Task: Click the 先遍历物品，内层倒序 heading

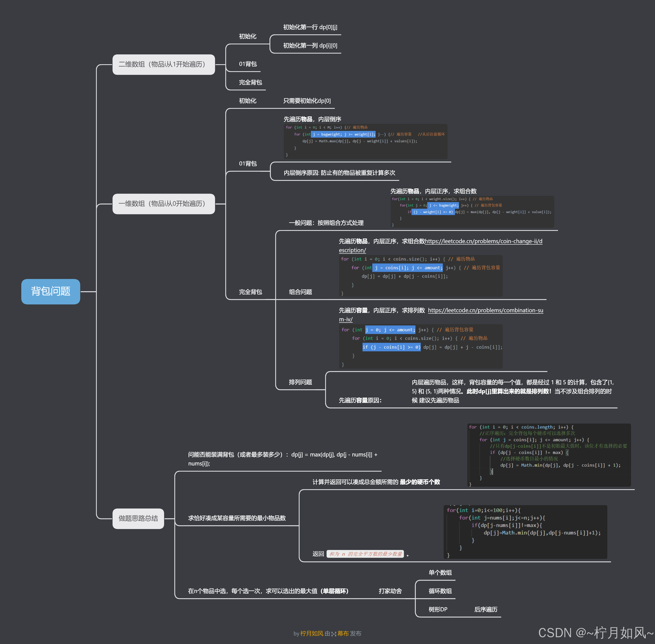Action: 312,119
